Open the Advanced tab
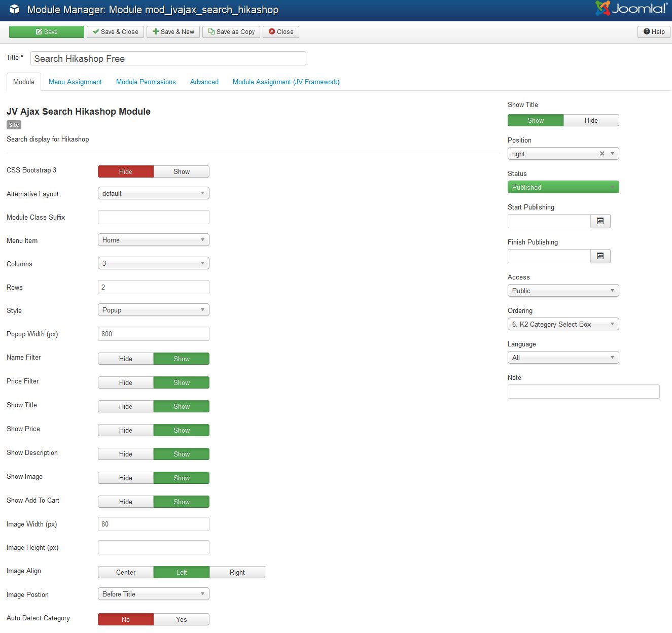672x633 pixels. [204, 82]
